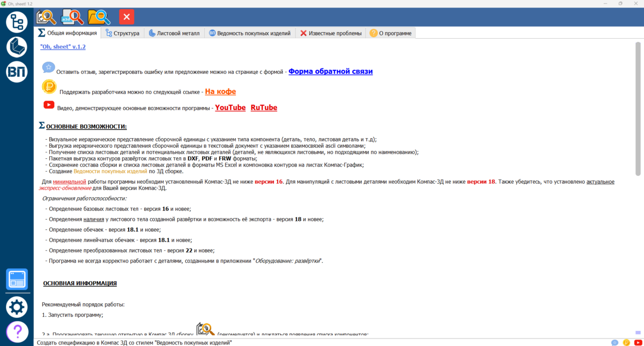Viewport: 644px width, 346px height.
Task: Click the line about Определение линейчатых обечаек
Action: pyautogui.click(x=118, y=240)
